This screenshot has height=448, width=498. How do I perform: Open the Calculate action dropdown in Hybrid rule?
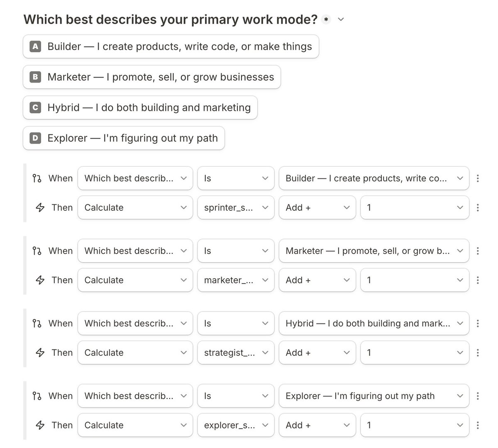[135, 353]
